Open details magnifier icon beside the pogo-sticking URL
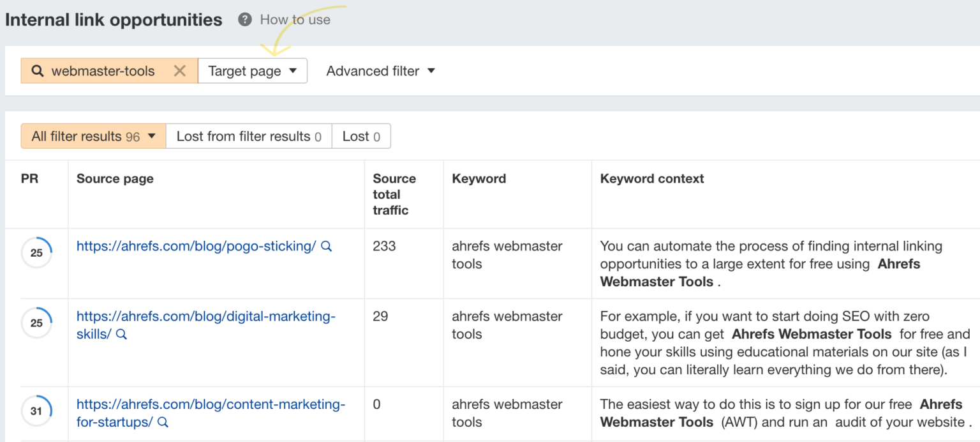The width and height of the screenshot is (980, 442). click(327, 246)
